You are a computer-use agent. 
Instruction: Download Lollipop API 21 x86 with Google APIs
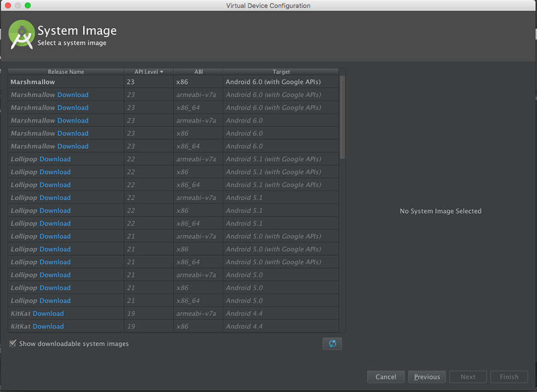[55, 249]
